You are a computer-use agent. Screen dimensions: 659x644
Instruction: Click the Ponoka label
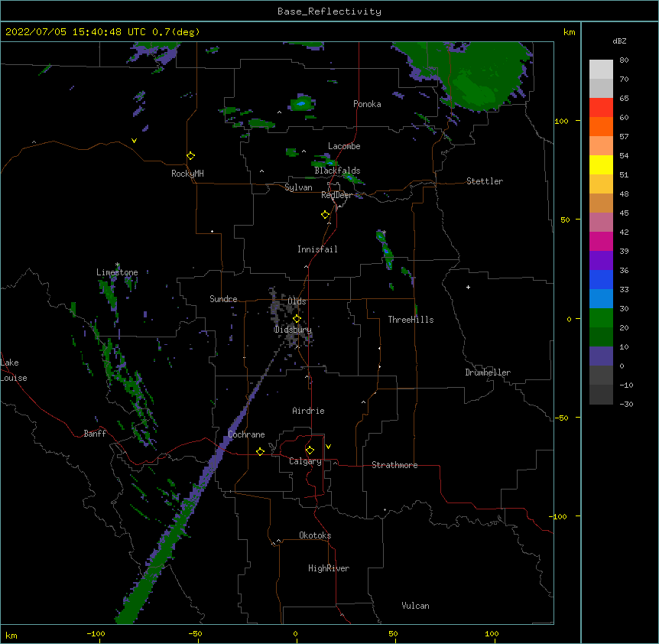point(367,104)
